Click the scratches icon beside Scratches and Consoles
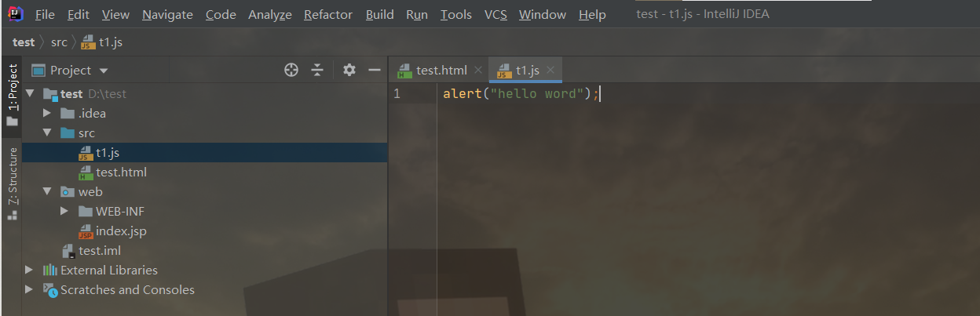This screenshot has height=316, width=980. pos(50,290)
